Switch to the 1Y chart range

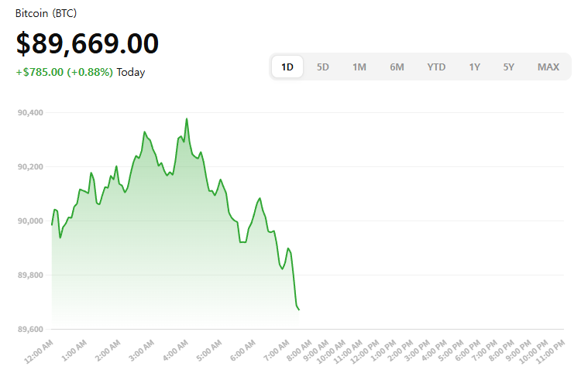pos(474,67)
